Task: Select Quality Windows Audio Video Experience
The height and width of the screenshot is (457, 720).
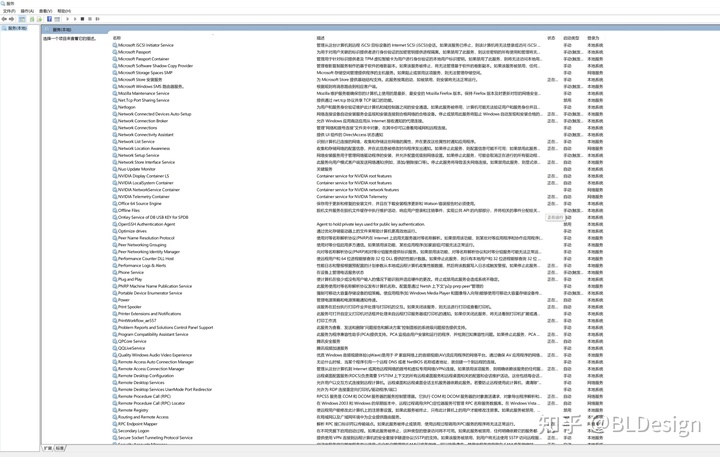Action: click(155, 355)
